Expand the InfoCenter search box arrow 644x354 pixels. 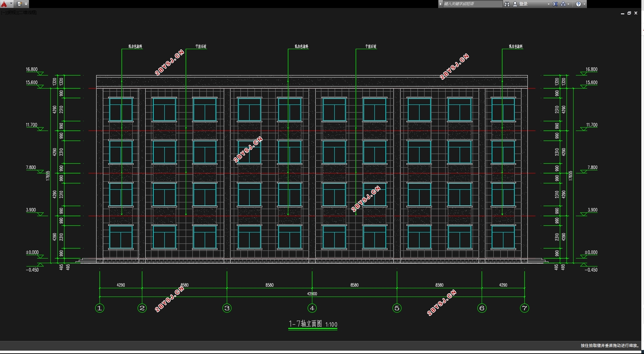click(x=441, y=4)
